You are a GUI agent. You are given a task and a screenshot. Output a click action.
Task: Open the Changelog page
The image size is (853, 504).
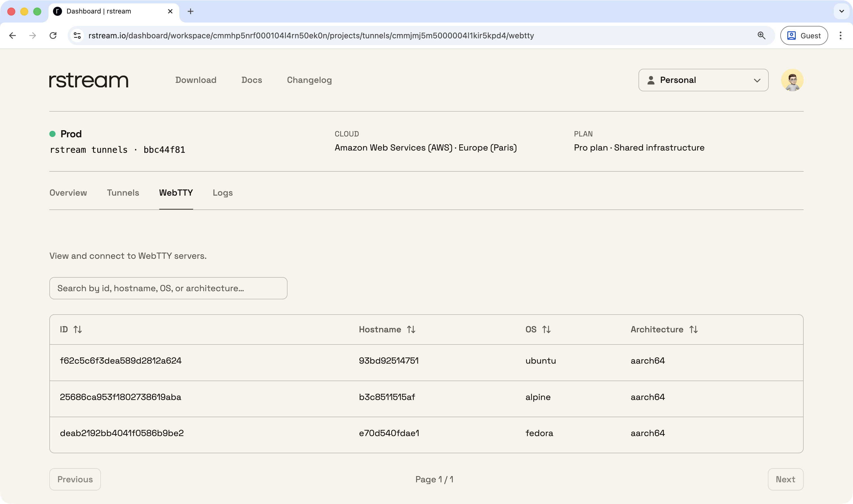tap(309, 80)
